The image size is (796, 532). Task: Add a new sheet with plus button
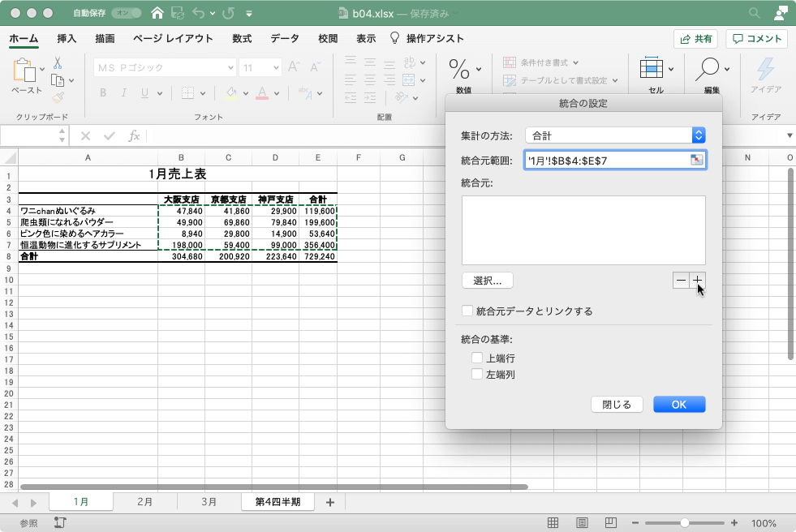pyautogui.click(x=330, y=502)
